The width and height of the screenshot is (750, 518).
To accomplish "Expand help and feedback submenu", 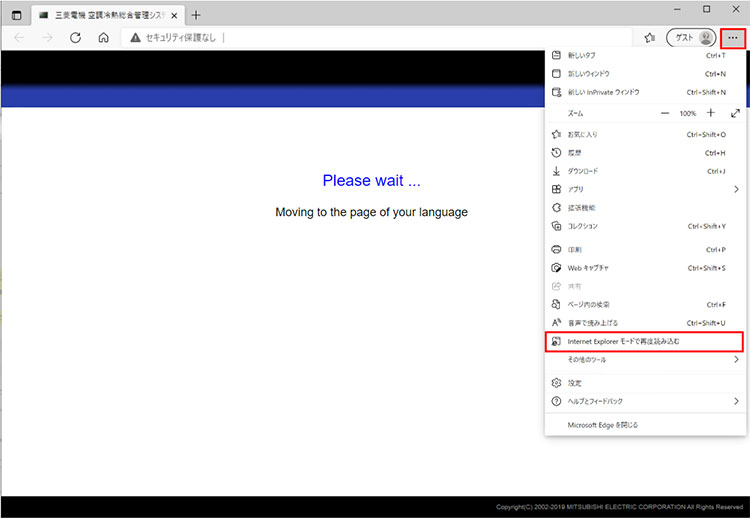I will coord(645,401).
